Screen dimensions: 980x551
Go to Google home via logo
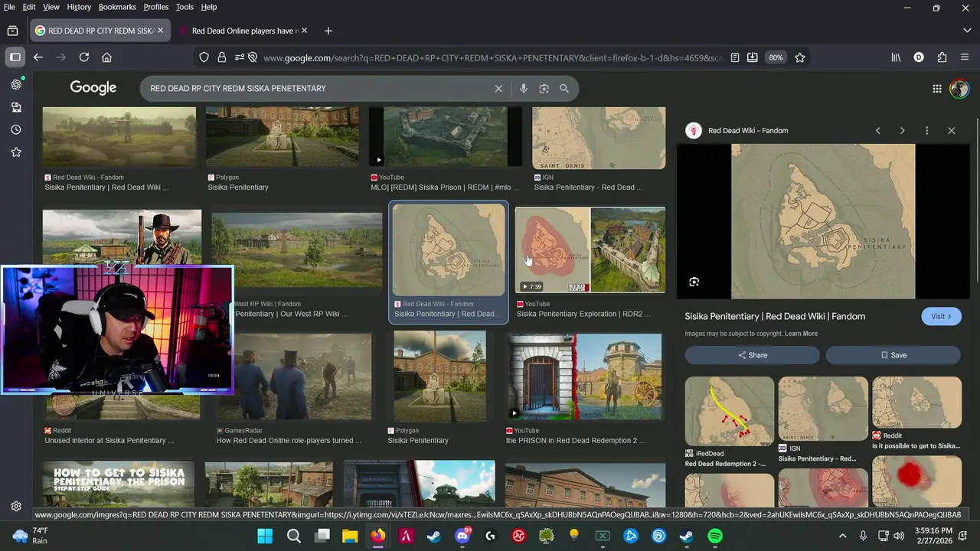93,88
